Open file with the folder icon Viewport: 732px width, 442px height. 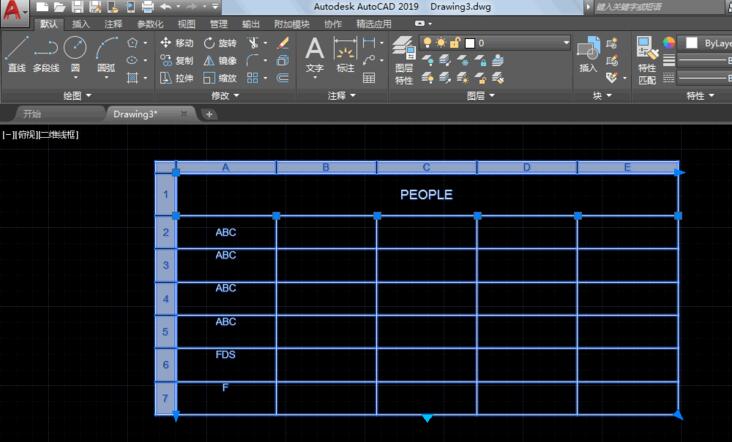tap(59, 7)
